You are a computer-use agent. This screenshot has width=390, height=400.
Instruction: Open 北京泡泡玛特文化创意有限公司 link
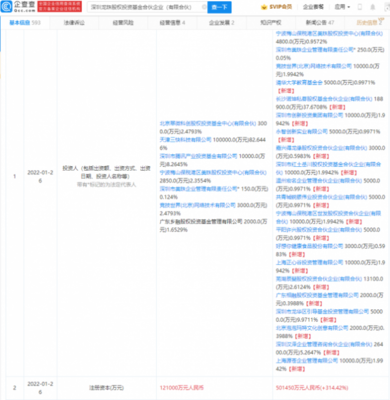312,328
